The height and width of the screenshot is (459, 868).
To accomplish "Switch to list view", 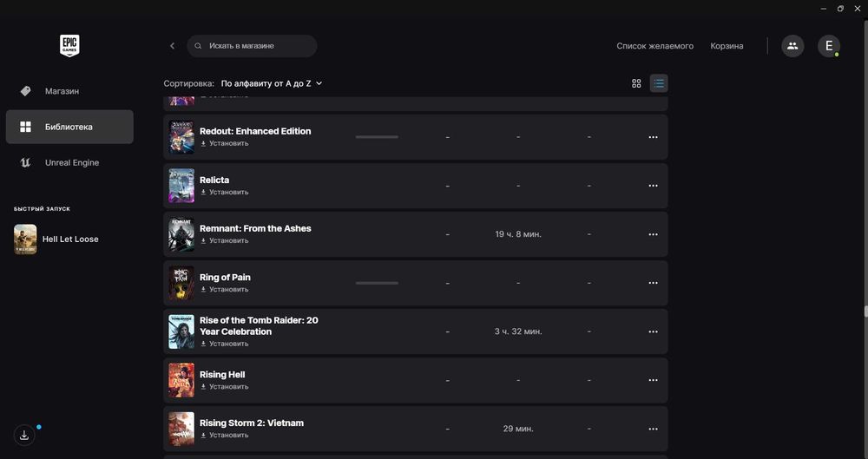I will [660, 83].
